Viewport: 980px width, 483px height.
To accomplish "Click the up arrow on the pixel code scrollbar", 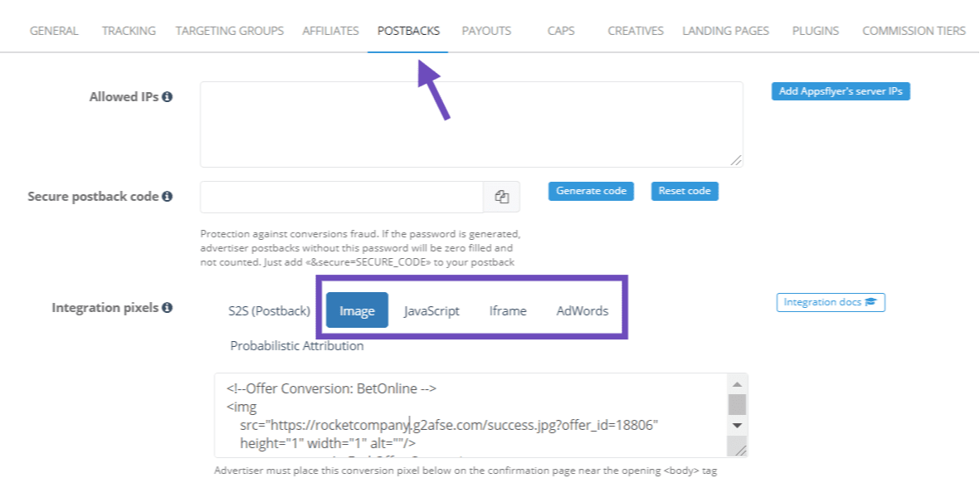I will [x=736, y=383].
